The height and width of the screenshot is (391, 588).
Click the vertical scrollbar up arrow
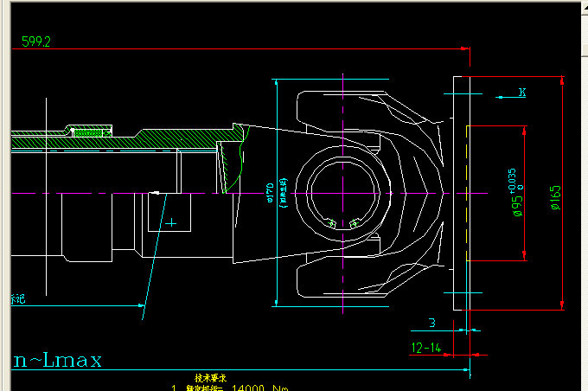(x=582, y=7)
